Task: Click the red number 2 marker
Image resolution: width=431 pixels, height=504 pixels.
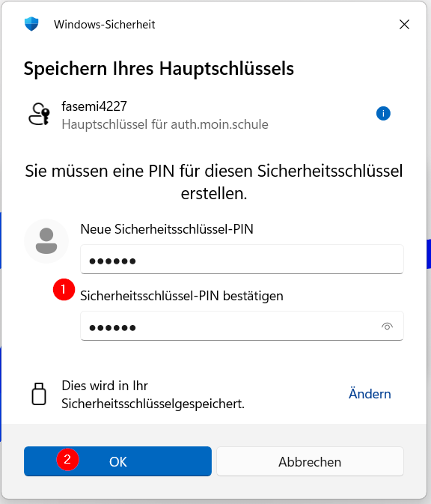Action: pos(67,459)
